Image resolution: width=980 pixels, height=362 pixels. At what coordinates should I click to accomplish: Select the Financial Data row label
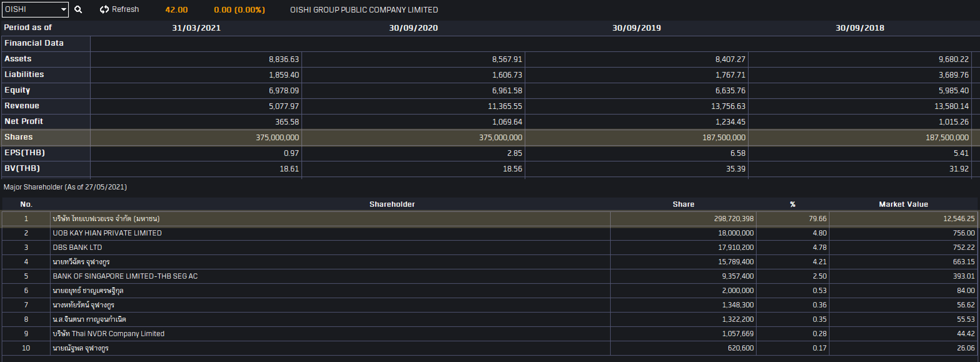(34, 43)
